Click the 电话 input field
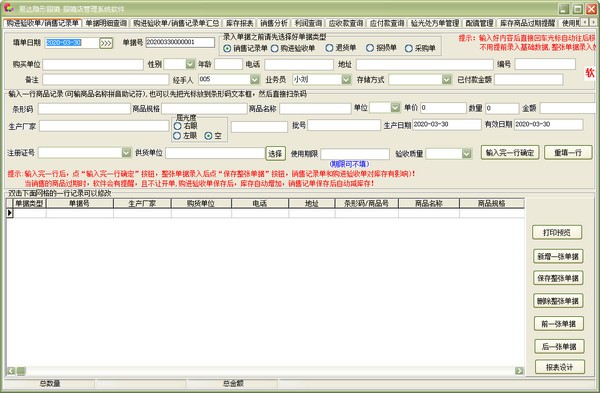 pyautogui.click(x=299, y=64)
